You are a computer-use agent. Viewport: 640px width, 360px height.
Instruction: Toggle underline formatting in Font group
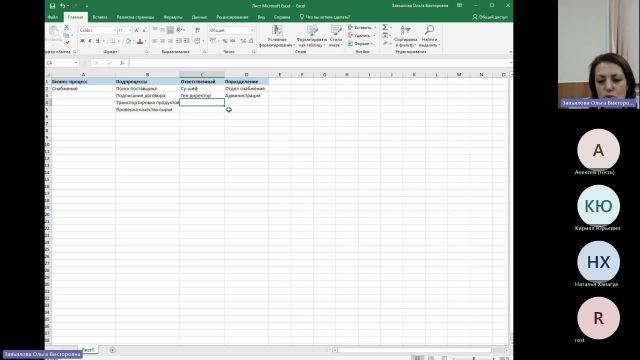coord(98,41)
